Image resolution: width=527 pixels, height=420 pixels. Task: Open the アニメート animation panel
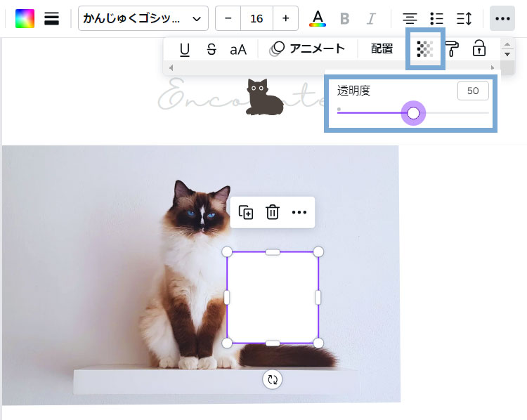click(x=307, y=49)
